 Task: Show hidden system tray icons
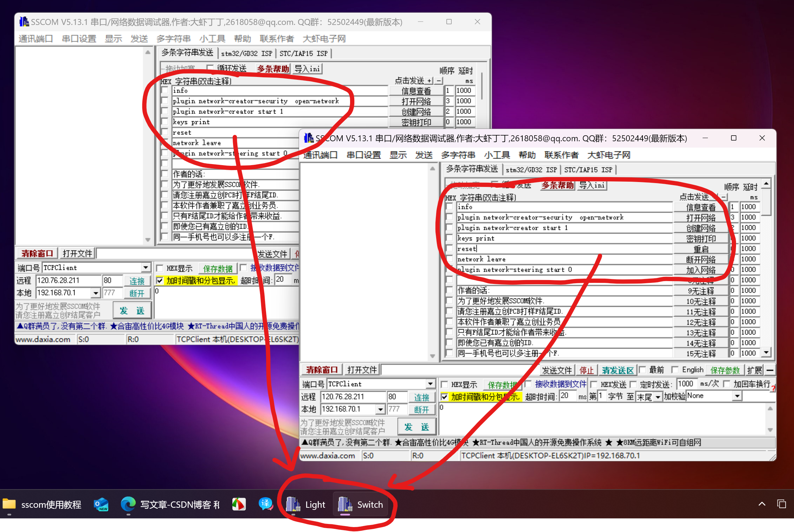762,504
